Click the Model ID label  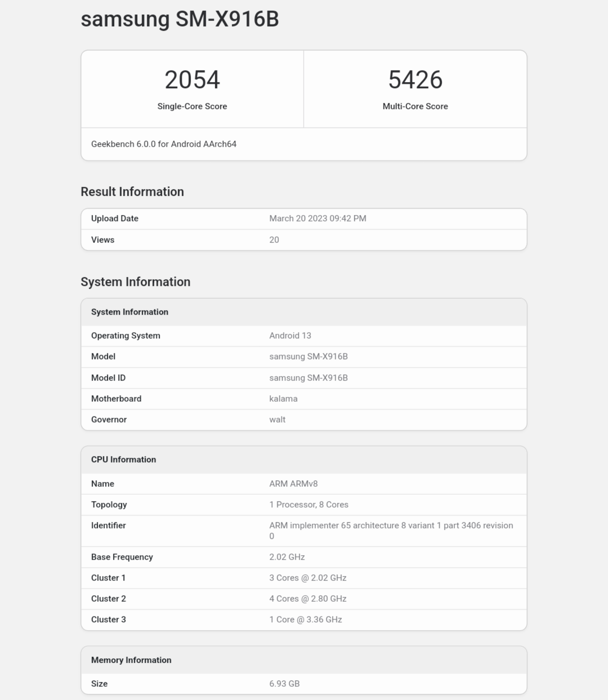click(x=108, y=378)
